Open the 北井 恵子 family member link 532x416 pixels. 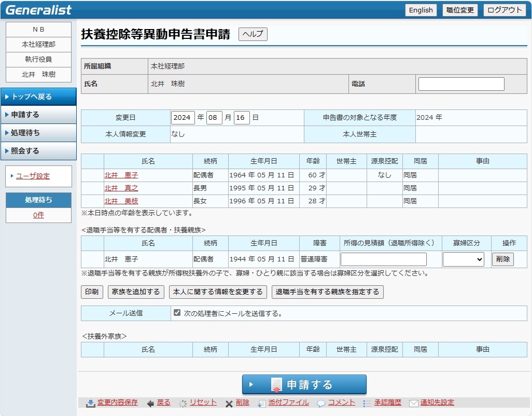tap(121, 175)
